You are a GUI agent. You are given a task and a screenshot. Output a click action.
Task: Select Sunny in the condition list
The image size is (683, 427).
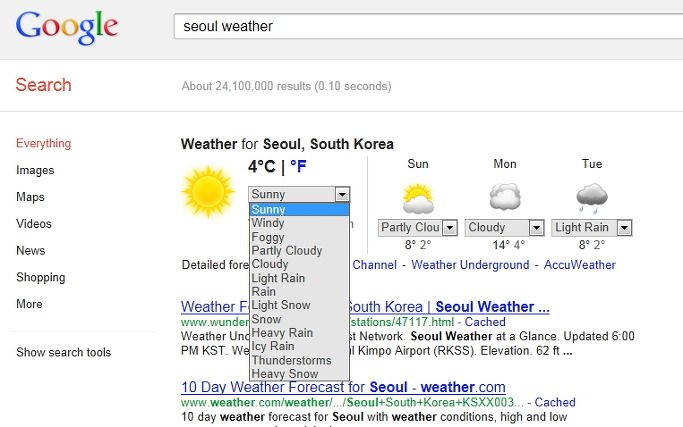[299, 210]
